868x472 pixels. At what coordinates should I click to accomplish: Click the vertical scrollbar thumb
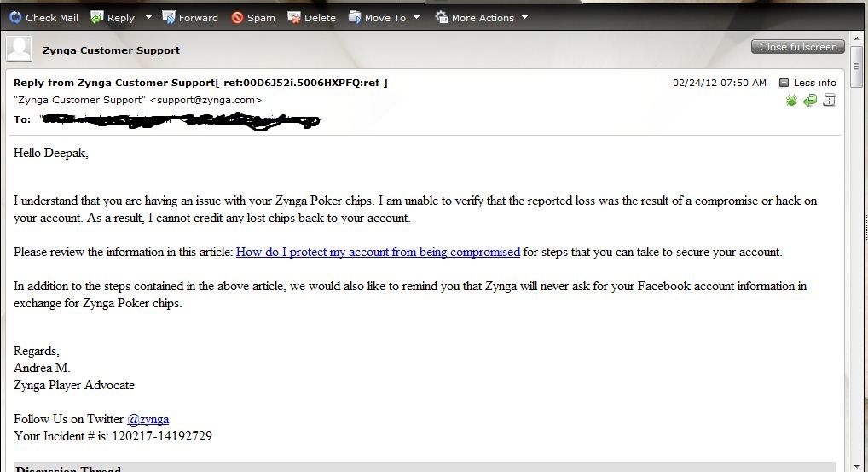point(857,66)
